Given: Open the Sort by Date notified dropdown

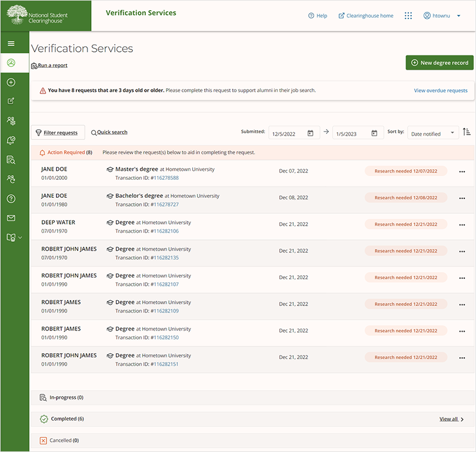Looking at the screenshot, I should point(433,133).
